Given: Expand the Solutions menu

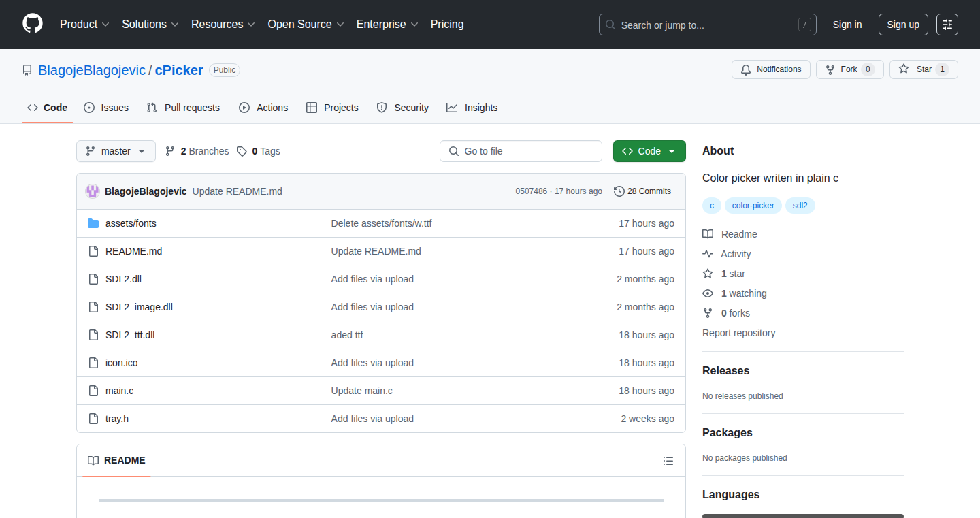Looking at the screenshot, I should [x=150, y=24].
